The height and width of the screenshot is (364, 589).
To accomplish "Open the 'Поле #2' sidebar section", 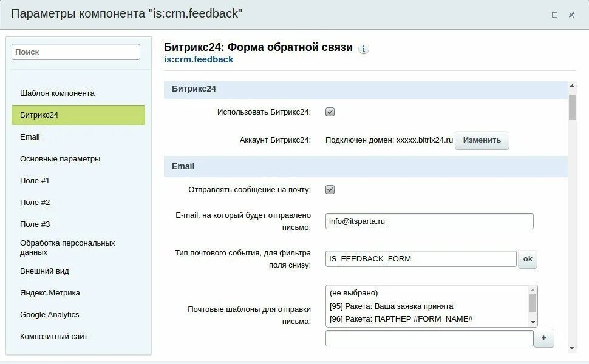I will tap(35, 202).
